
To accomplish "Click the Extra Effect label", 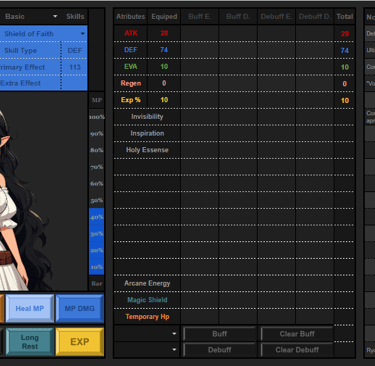I will tap(21, 83).
